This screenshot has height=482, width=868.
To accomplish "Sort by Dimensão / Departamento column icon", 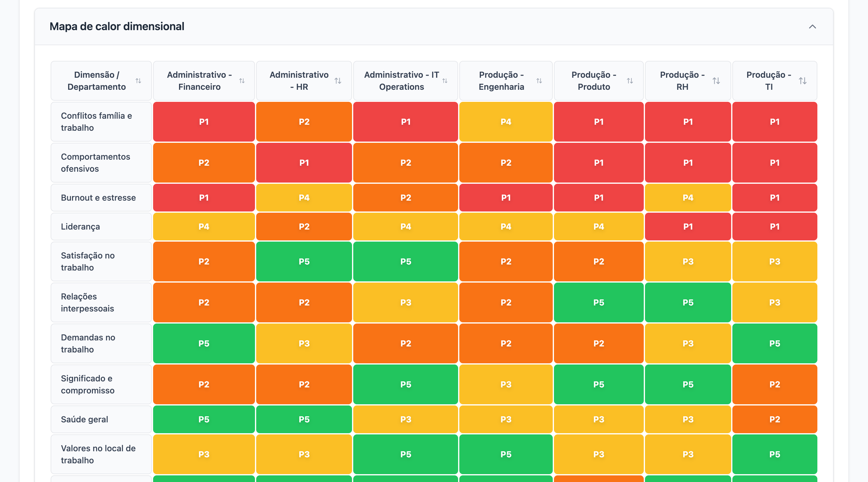I will [138, 81].
